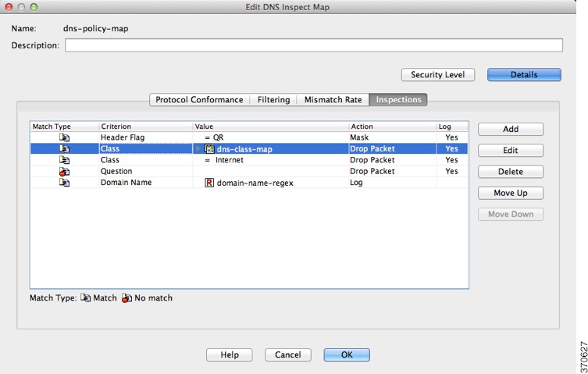This screenshot has width=588, height=374.
Task: Click match icon in Domain Name row
Action: click(64, 183)
